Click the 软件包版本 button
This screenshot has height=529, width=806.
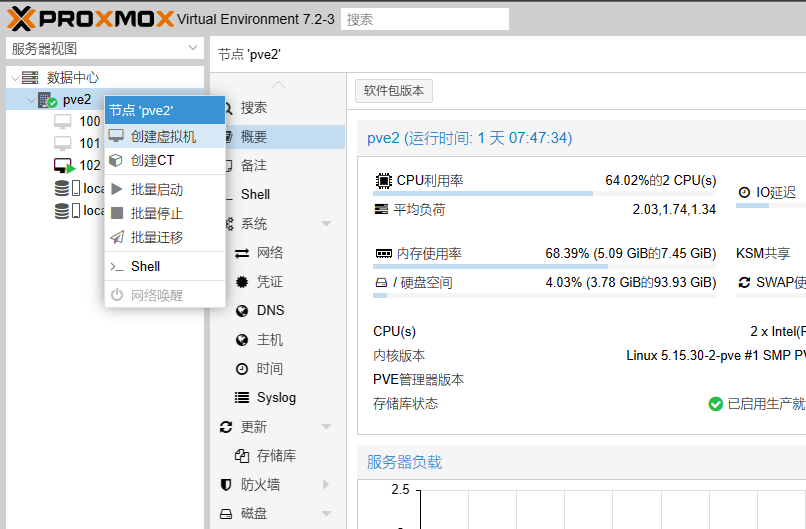point(394,91)
